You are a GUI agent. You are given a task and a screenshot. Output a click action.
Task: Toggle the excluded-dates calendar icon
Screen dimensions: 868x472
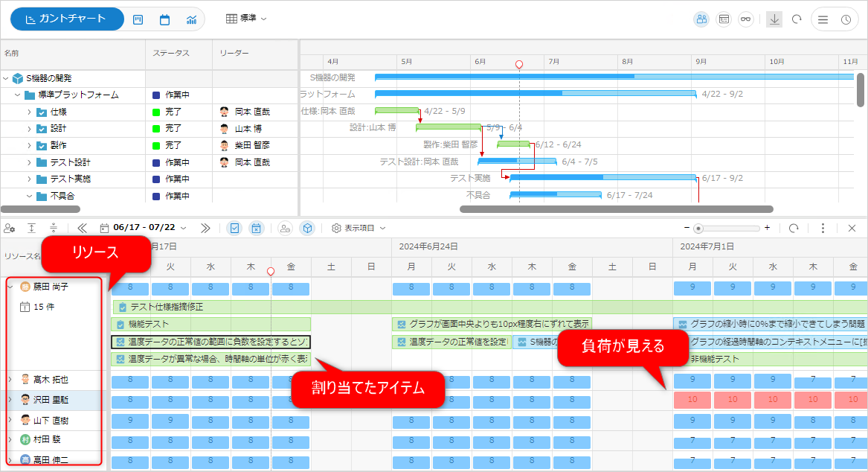click(x=257, y=228)
